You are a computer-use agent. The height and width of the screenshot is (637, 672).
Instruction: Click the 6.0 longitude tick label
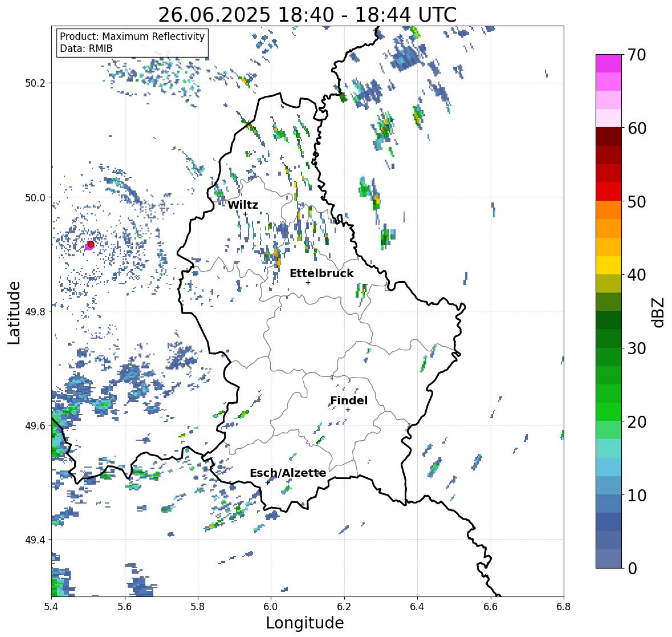(271, 607)
